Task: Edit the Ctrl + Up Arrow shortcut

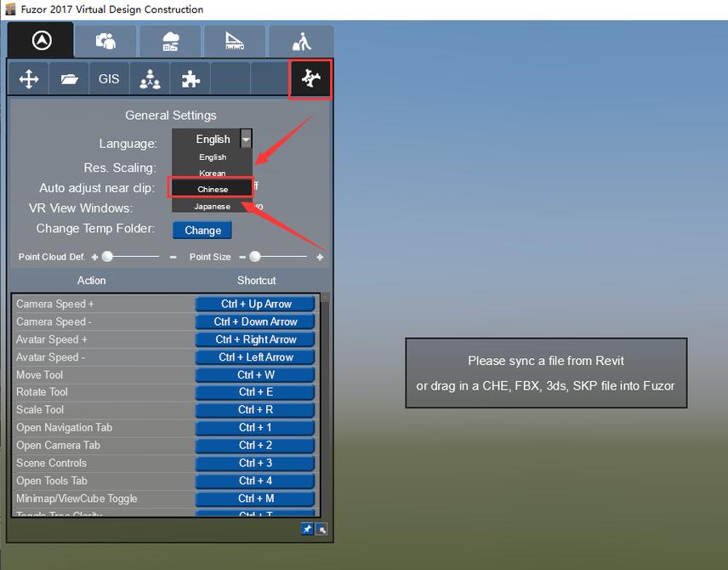Action: point(255,304)
